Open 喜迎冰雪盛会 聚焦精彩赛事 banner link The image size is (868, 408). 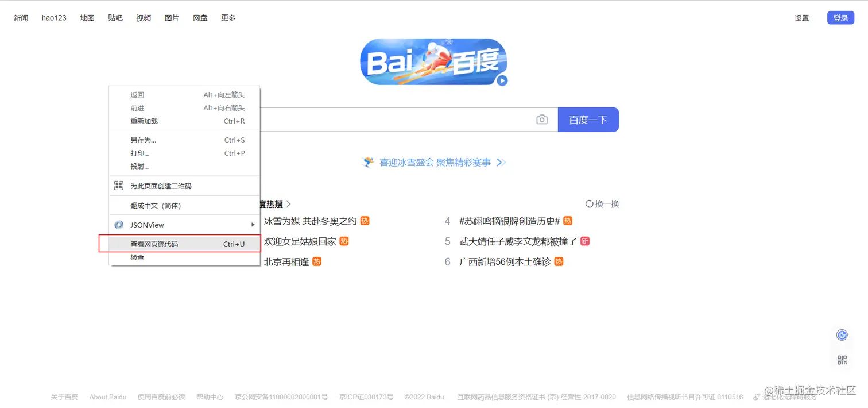point(435,163)
